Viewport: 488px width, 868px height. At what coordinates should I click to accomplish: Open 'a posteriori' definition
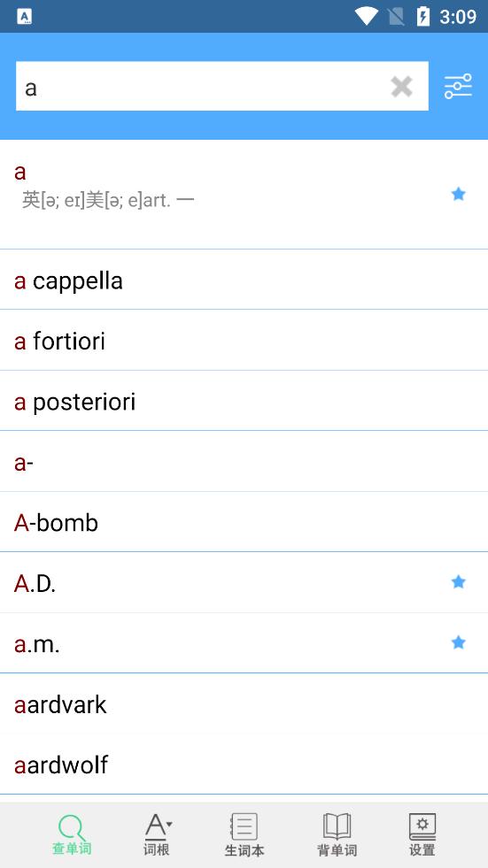244,400
